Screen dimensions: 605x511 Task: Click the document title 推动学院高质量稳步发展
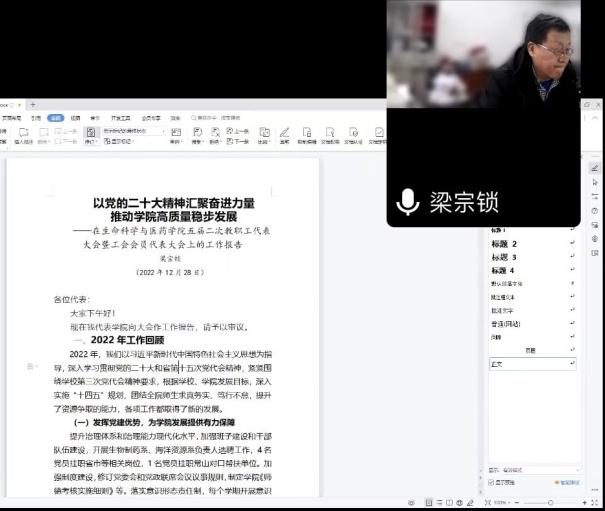pyautogui.click(x=174, y=217)
